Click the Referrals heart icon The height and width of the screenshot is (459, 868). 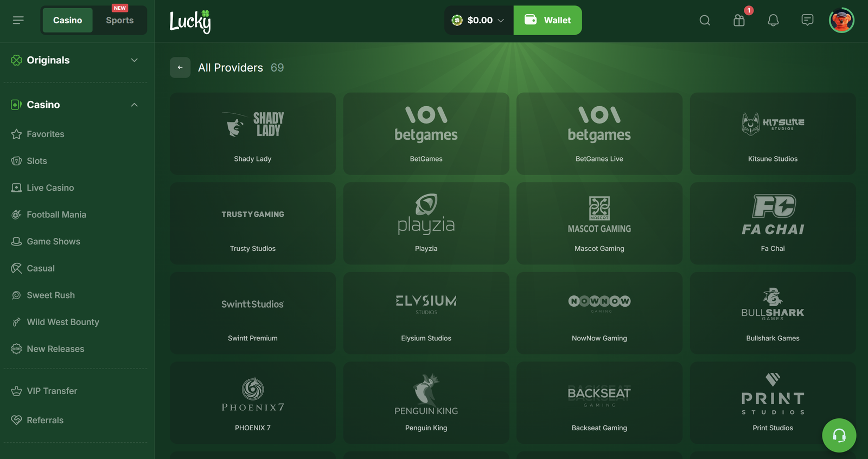(x=16, y=420)
